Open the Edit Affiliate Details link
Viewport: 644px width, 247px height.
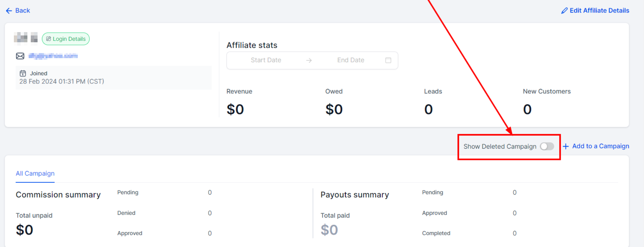[x=599, y=10]
